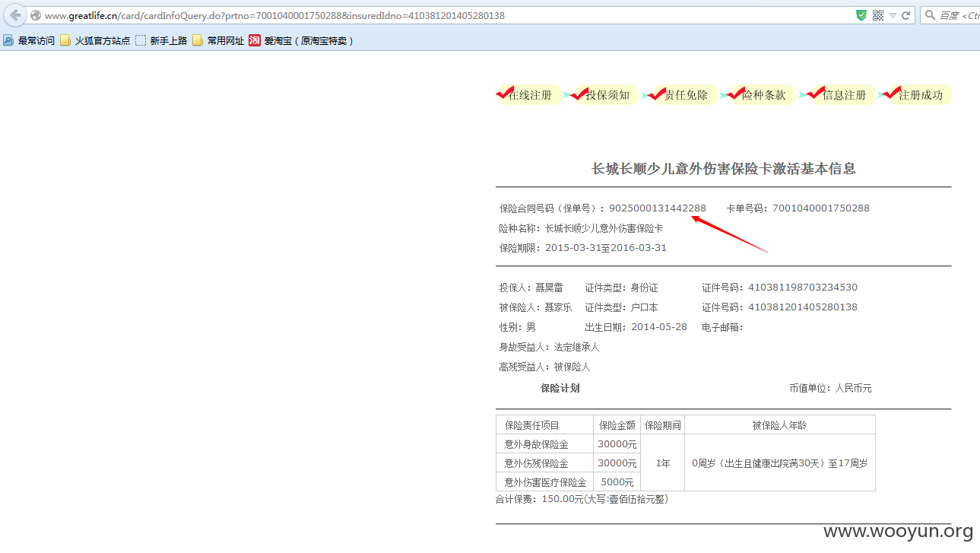Click the 币值单位：人民币元 text
This screenshot has width=980, height=553.
click(830, 388)
